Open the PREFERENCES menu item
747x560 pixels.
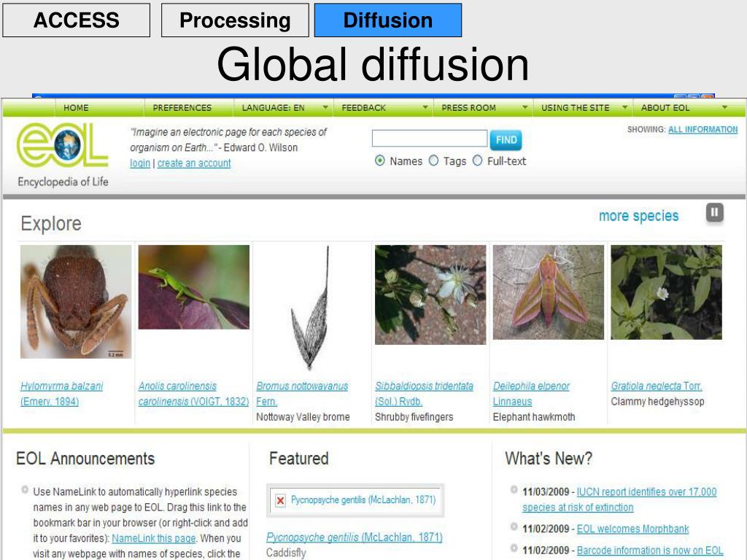182,108
